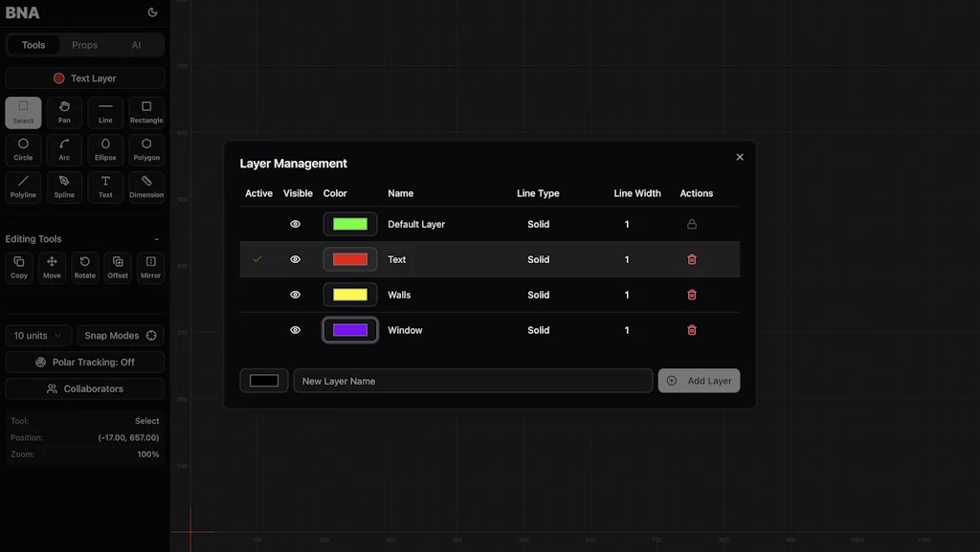Choose the Polygon tool
This screenshot has height=552, width=980.
[x=146, y=149]
